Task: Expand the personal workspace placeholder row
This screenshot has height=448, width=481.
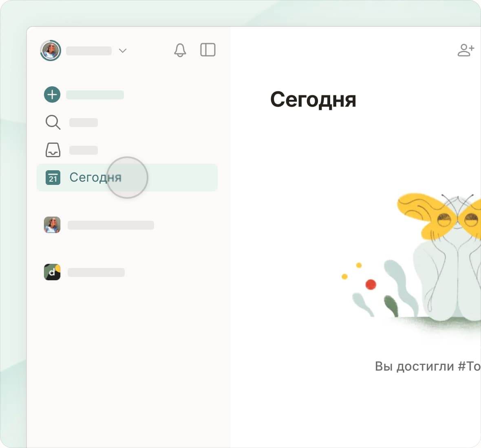Action: pyautogui.click(x=111, y=225)
